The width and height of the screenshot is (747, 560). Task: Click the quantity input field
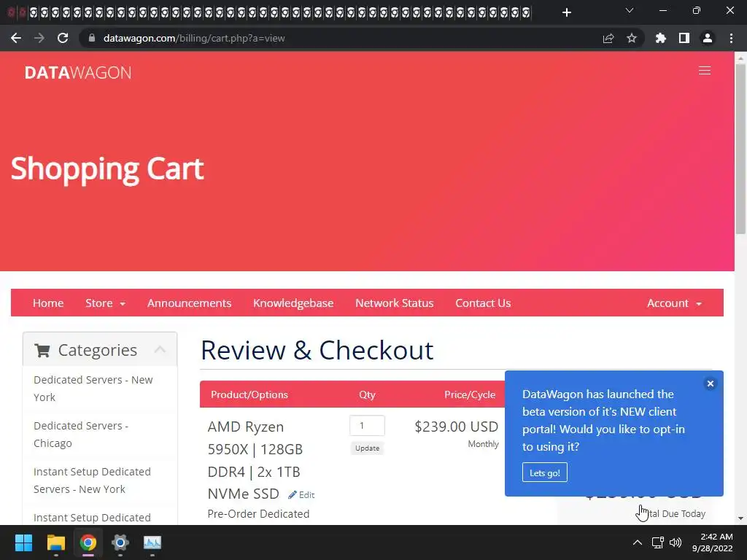tap(368, 425)
